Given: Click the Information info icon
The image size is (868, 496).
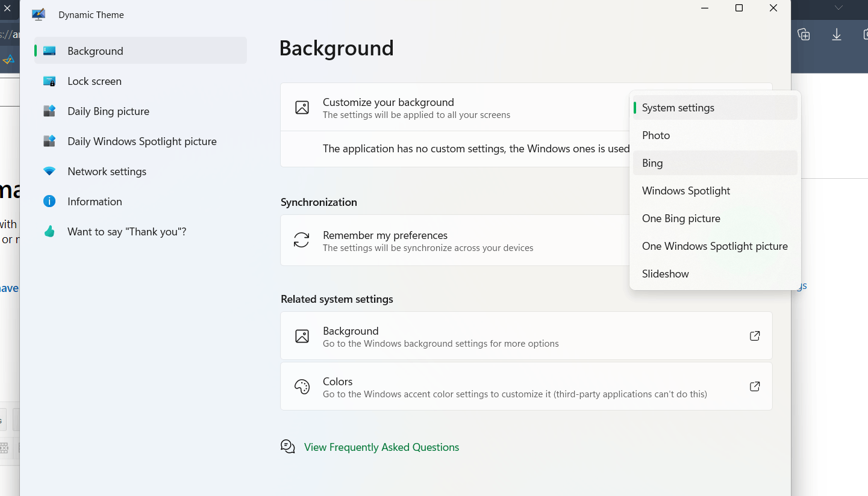Looking at the screenshot, I should (49, 201).
